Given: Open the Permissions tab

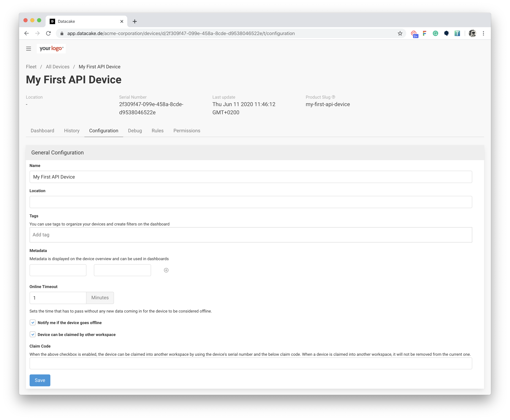Looking at the screenshot, I should 187,131.
